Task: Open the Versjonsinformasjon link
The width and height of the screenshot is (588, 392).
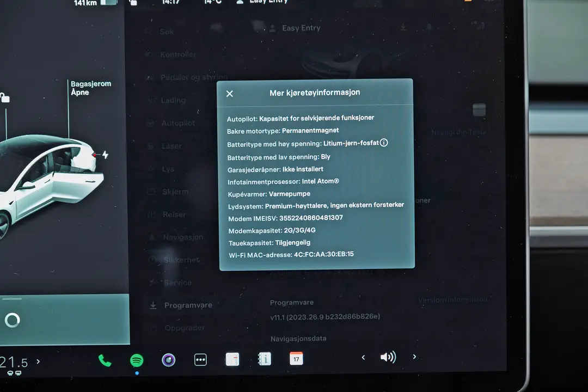Action: [x=452, y=300]
